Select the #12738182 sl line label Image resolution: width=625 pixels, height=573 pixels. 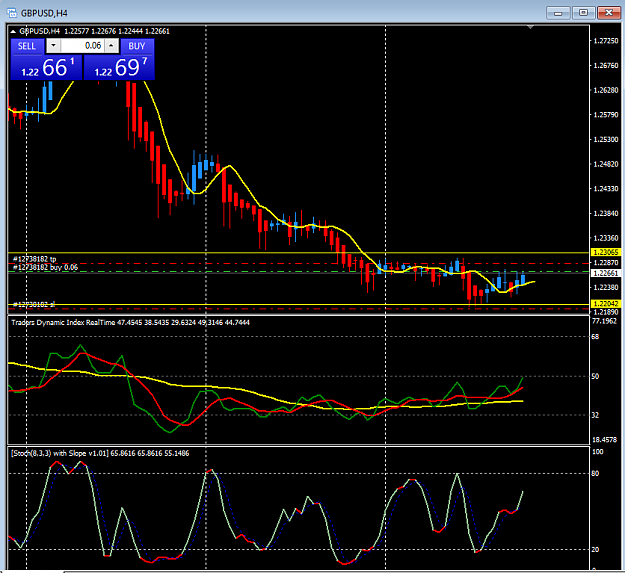click(x=33, y=304)
